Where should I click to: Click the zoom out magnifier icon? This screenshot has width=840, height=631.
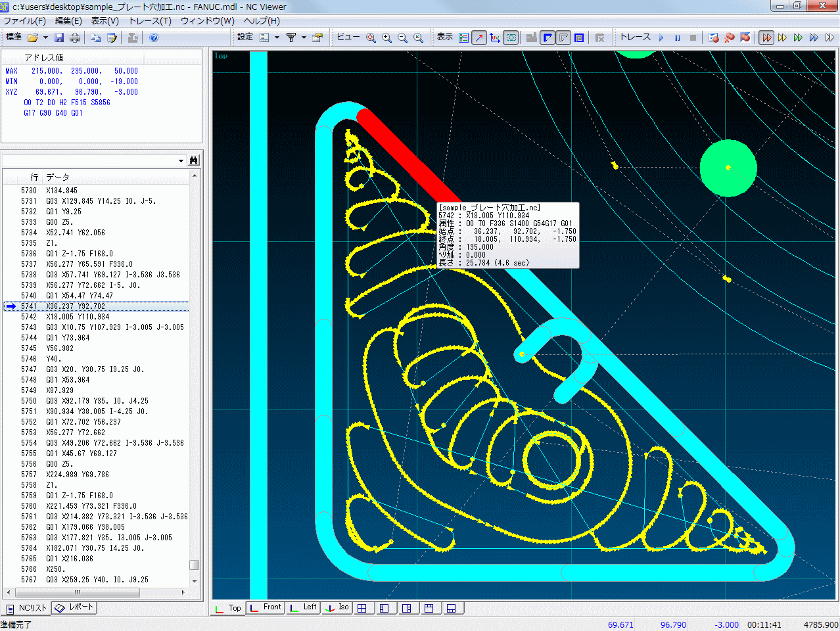point(402,38)
